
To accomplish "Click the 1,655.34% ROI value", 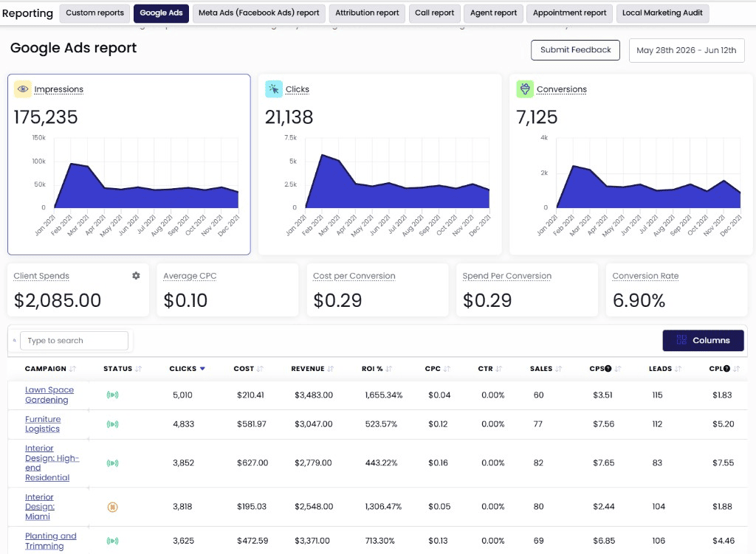I will (384, 395).
